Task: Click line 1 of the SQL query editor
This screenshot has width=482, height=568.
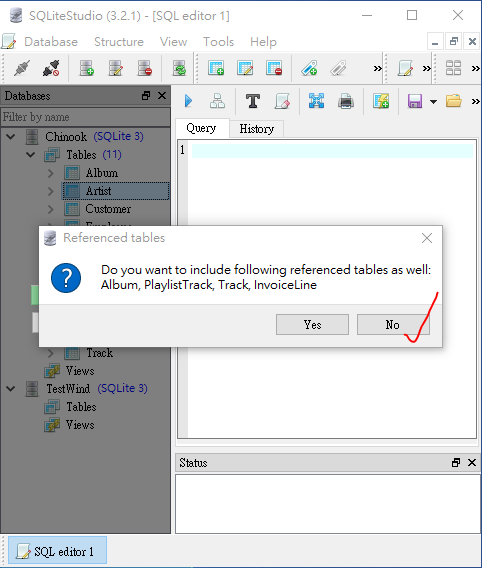Action: (332, 151)
